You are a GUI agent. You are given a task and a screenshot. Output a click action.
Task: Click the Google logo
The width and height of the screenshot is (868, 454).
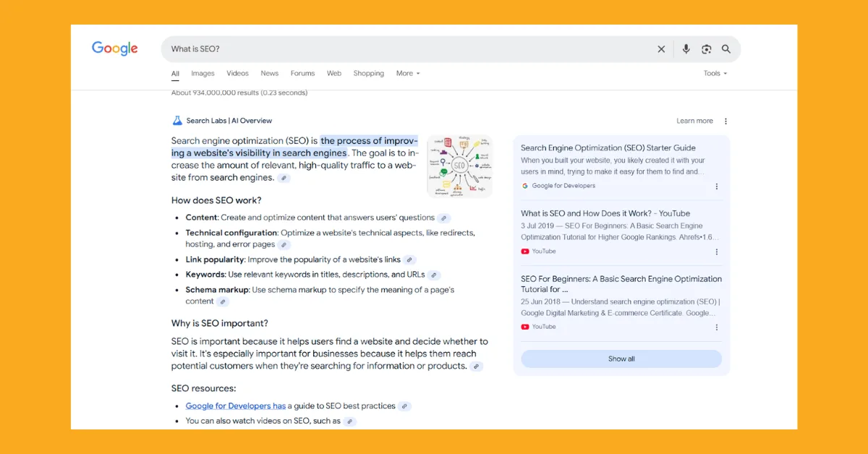(114, 48)
